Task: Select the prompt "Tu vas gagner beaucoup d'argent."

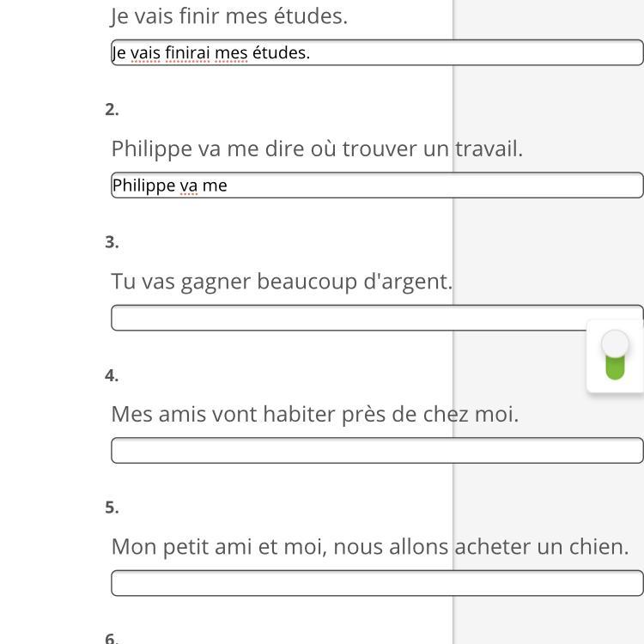Action: pyautogui.click(x=282, y=282)
